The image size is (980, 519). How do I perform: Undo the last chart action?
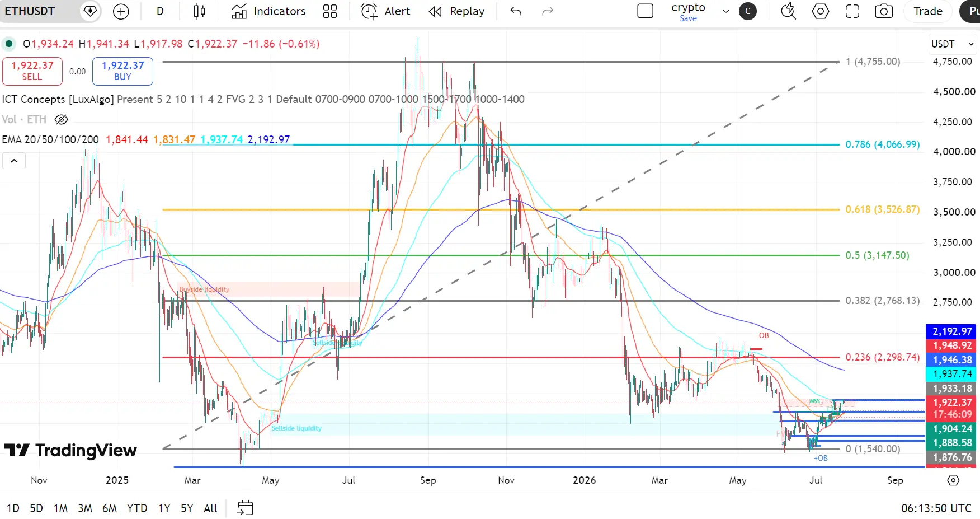coord(516,11)
